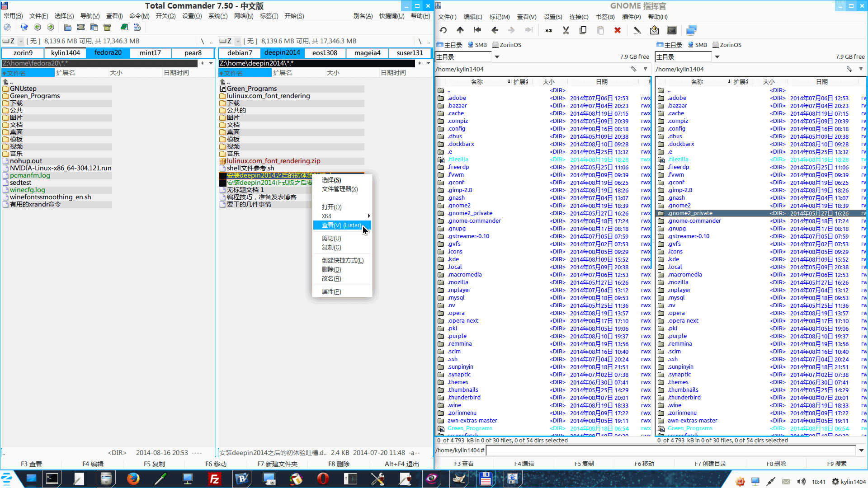Choose 删除(D) in the context menu
Screen dimensions: 868x488
click(342, 269)
